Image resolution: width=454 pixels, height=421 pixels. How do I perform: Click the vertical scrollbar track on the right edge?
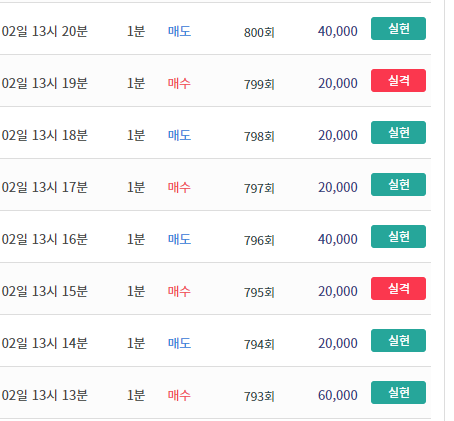point(449,210)
